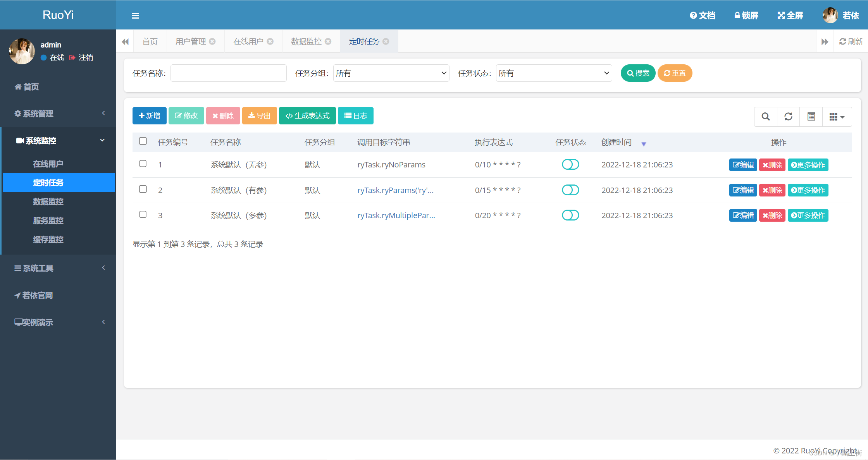Open the ryTask.ryParams('ry'... link
The height and width of the screenshot is (460, 868).
tap(395, 190)
